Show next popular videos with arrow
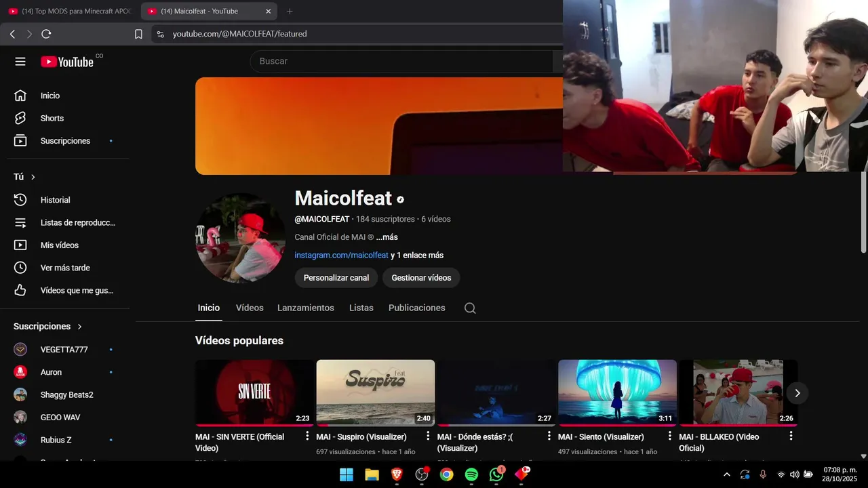 797,393
